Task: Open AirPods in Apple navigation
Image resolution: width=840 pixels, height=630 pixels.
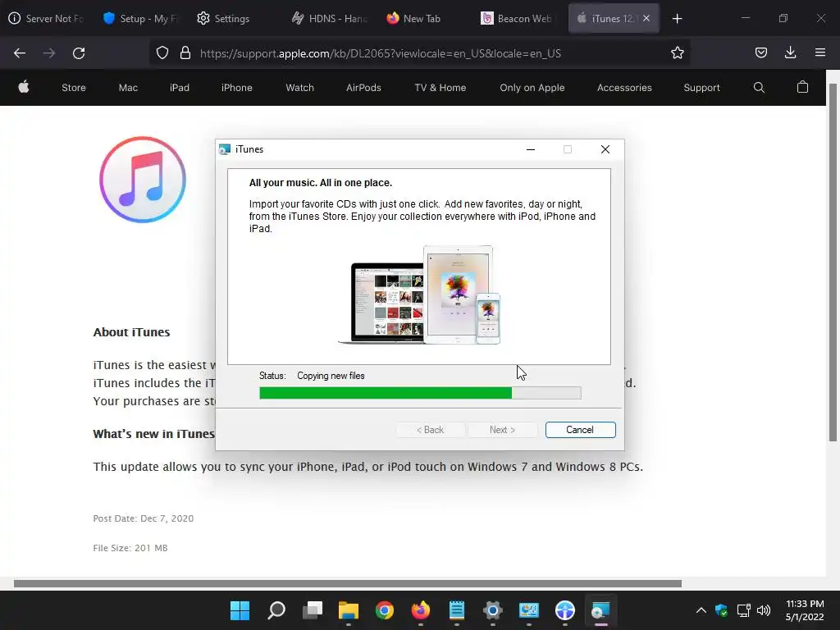Action: pos(363,88)
